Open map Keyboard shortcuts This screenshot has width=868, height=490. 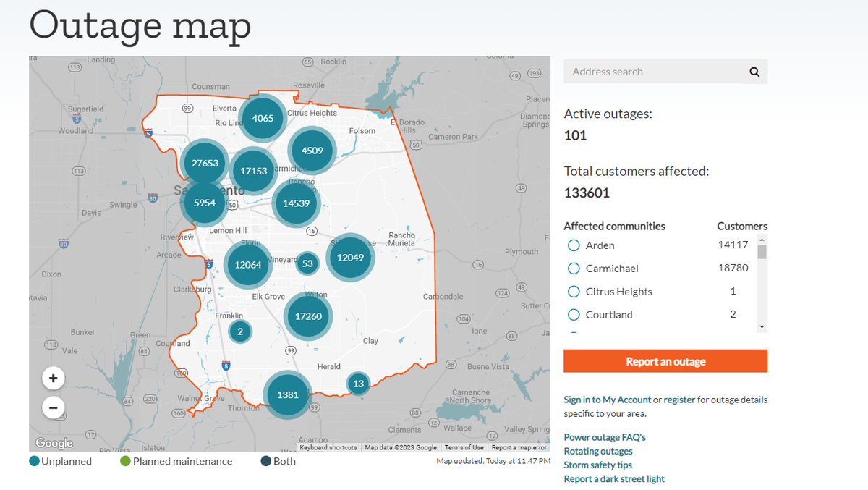tap(328, 447)
